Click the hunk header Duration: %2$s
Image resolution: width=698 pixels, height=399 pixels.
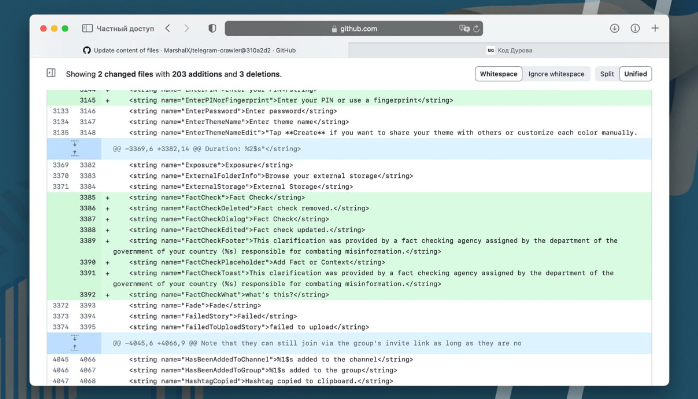[207, 149]
